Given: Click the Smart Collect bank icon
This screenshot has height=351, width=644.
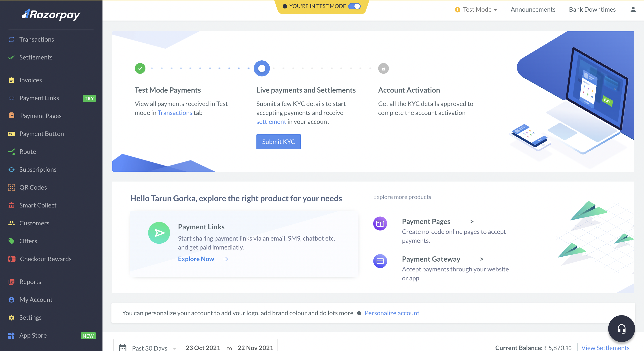Looking at the screenshot, I should pos(11,205).
